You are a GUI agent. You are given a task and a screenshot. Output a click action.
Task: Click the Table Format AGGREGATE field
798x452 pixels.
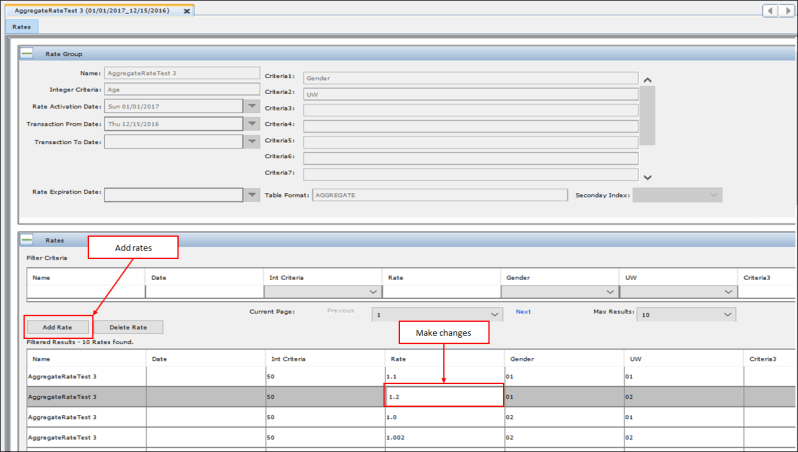[440, 195]
